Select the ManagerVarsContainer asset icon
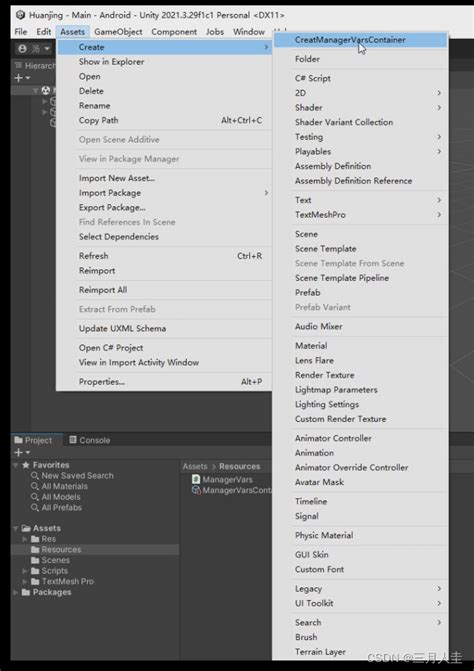The image size is (474, 671). point(196,490)
